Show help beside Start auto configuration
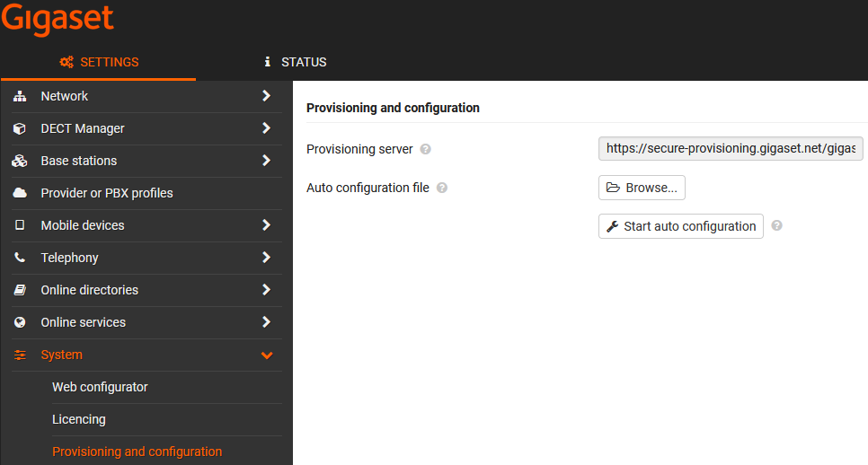Viewport: 868px width, 465px height. (776, 225)
